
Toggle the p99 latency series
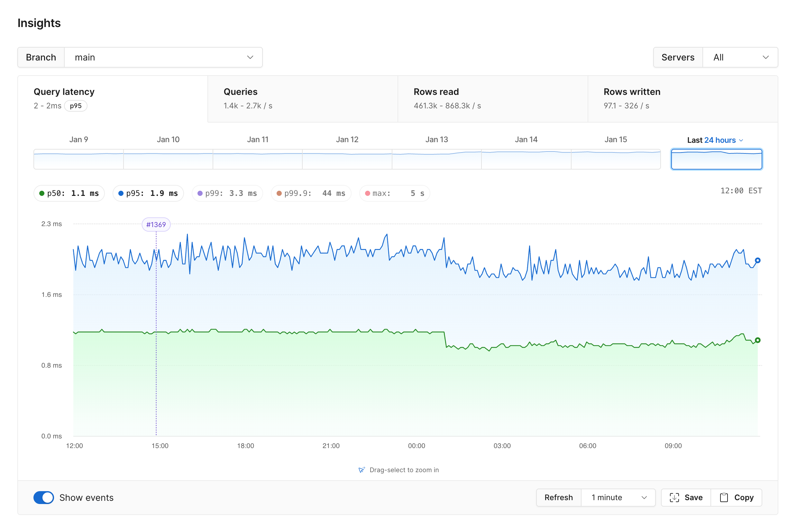tap(227, 193)
